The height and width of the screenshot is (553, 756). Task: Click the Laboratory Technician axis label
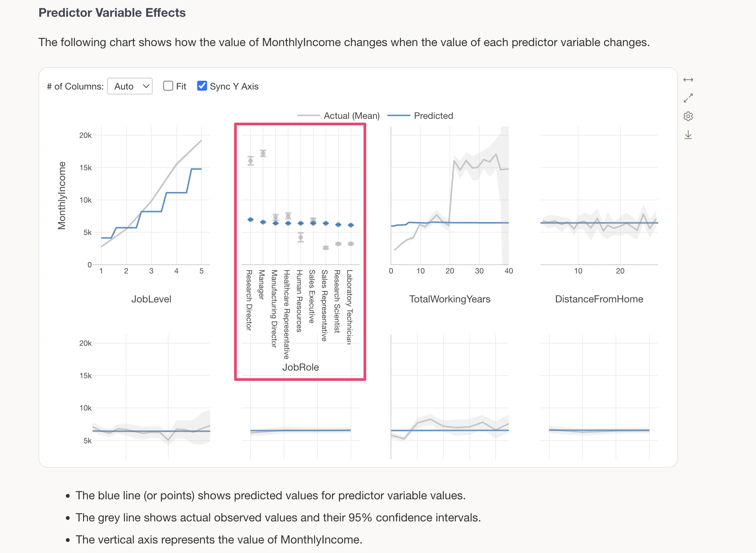[x=350, y=307]
